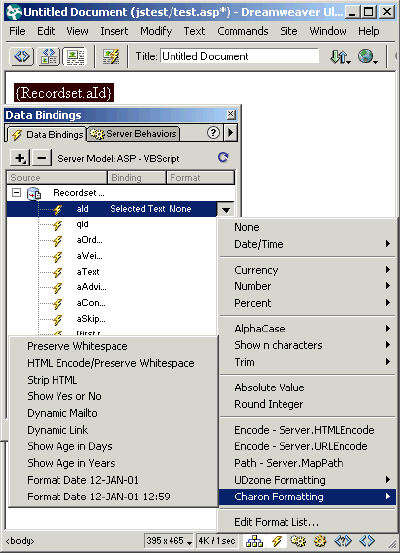Choose Show Age in Years
400x553 pixels.
pyautogui.click(x=113, y=463)
